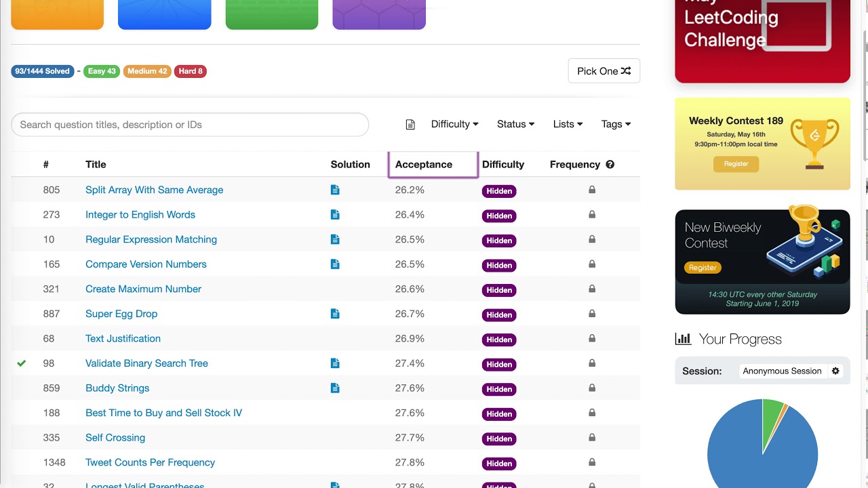This screenshot has height=488, width=868.
Task: Open the Lists filter dropdown
Action: pos(568,124)
